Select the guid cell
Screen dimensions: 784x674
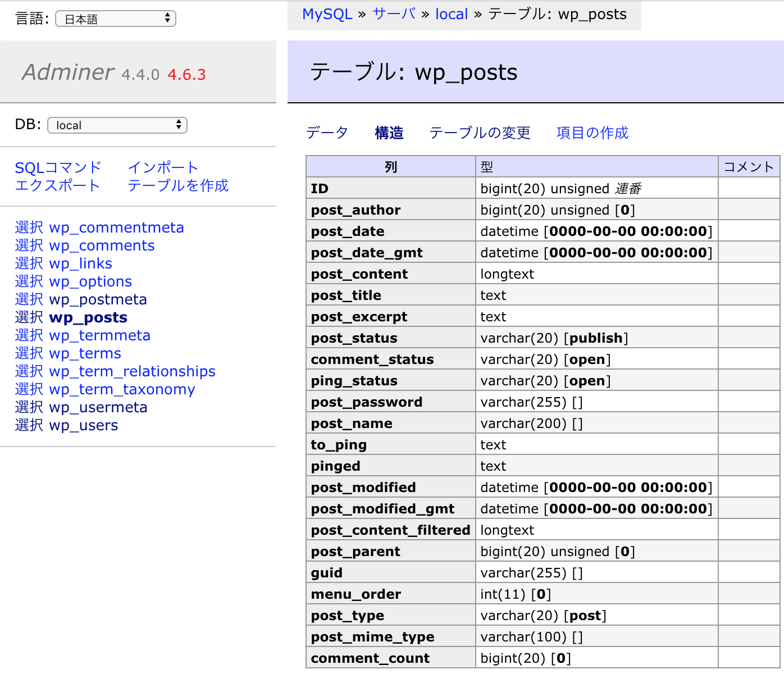[391, 572]
